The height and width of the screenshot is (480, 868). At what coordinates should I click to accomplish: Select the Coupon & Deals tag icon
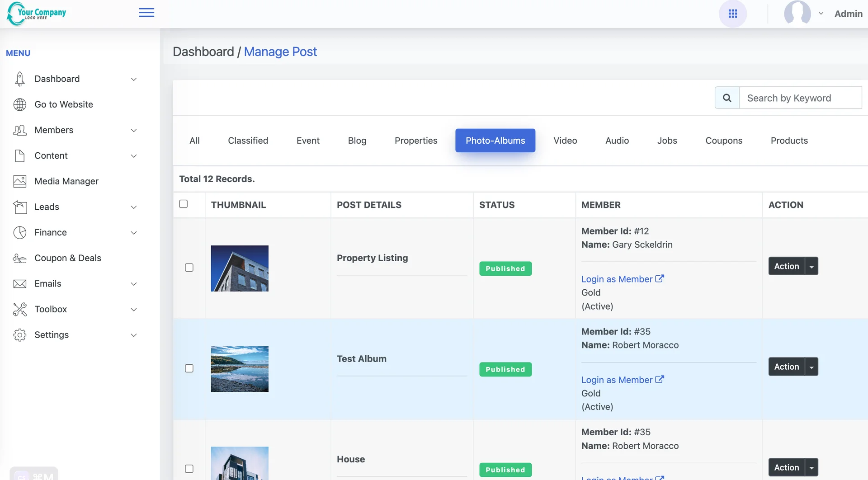(x=19, y=258)
